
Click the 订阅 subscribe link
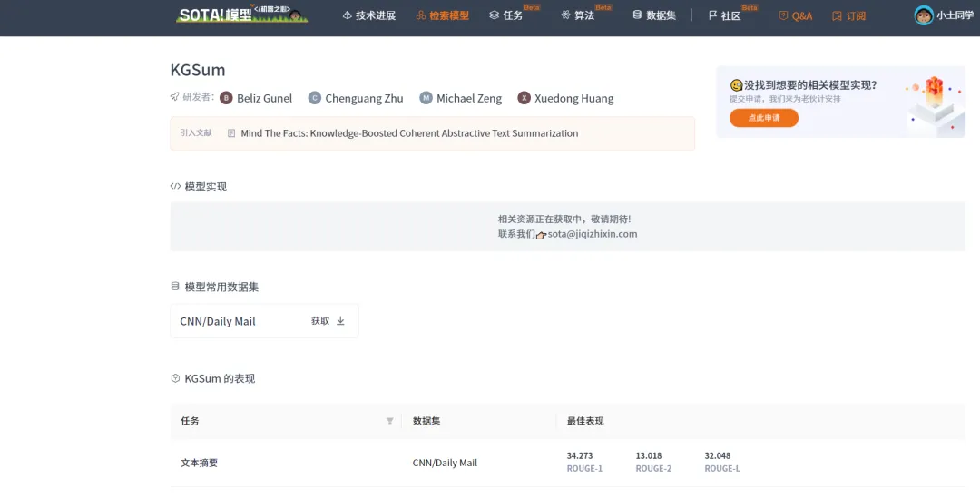click(848, 15)
